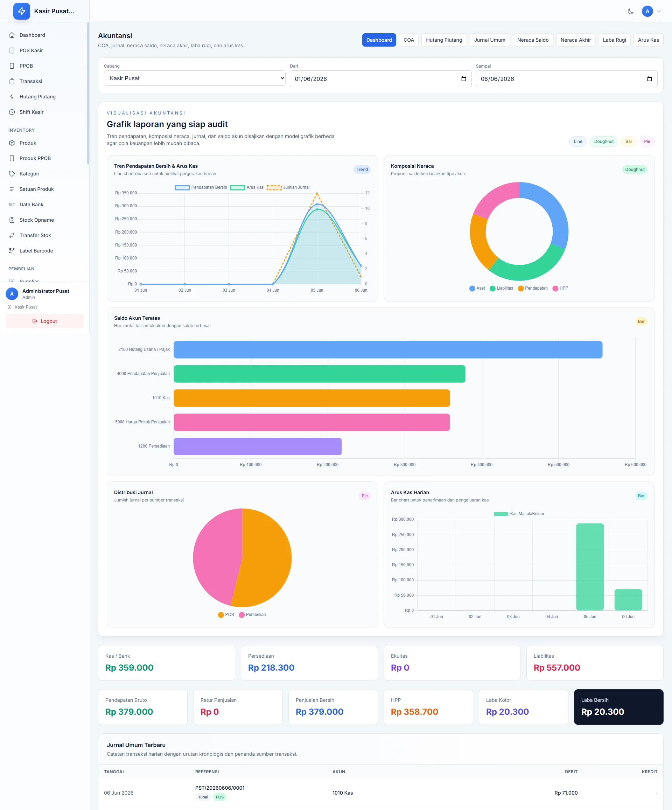This screenshot has height=810, width=672.
Task: Click the blue Dashboard accounting button
Action: pyautogui.click(x=379, y=40)
